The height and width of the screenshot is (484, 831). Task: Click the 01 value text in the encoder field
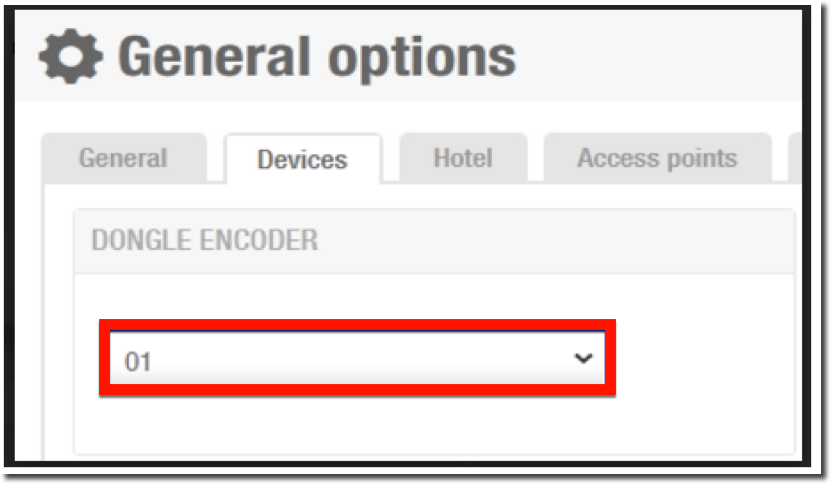pos(138,362)
